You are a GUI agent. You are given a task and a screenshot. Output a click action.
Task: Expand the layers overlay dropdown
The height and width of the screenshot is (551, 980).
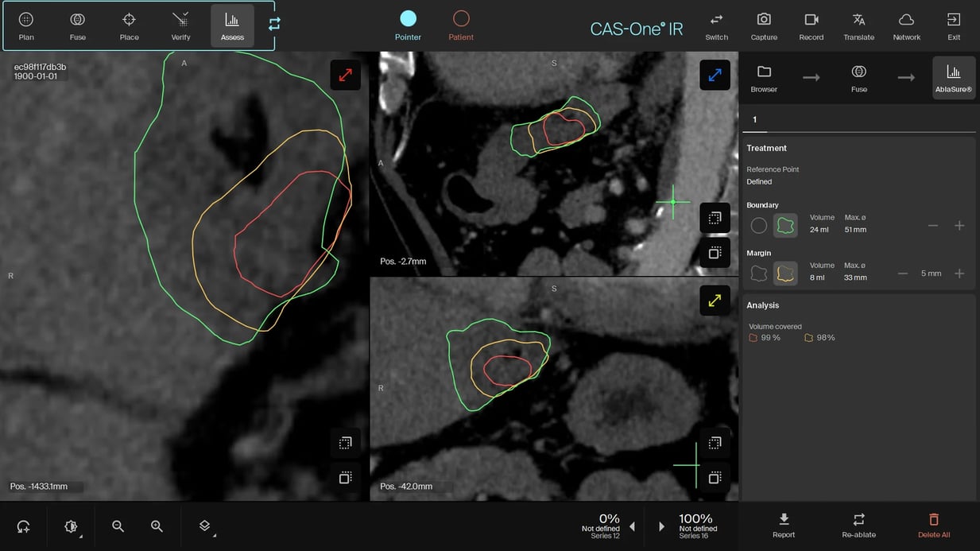(x=205, y=526)
